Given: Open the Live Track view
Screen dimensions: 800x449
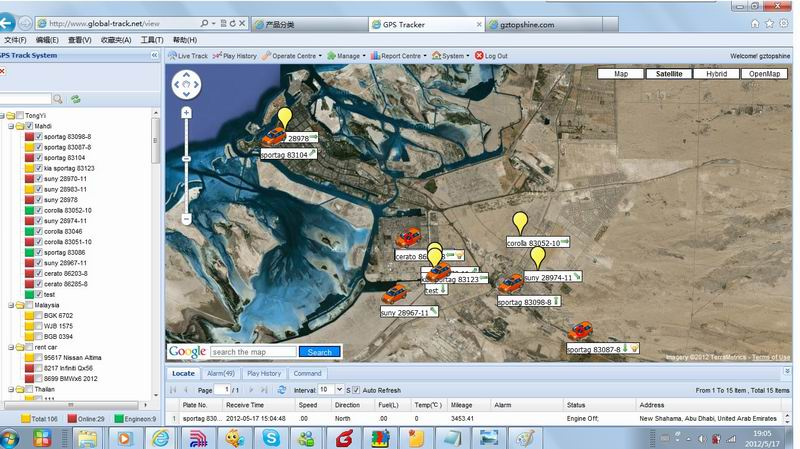Looking at the screenshot, I should click(x=188, y=56).
